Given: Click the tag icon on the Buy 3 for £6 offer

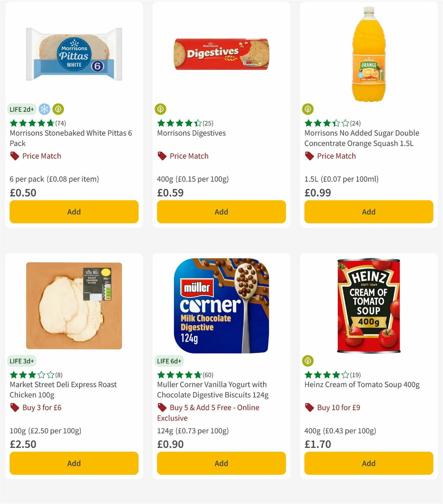Looking at the screenshot, I should point(14,408).
